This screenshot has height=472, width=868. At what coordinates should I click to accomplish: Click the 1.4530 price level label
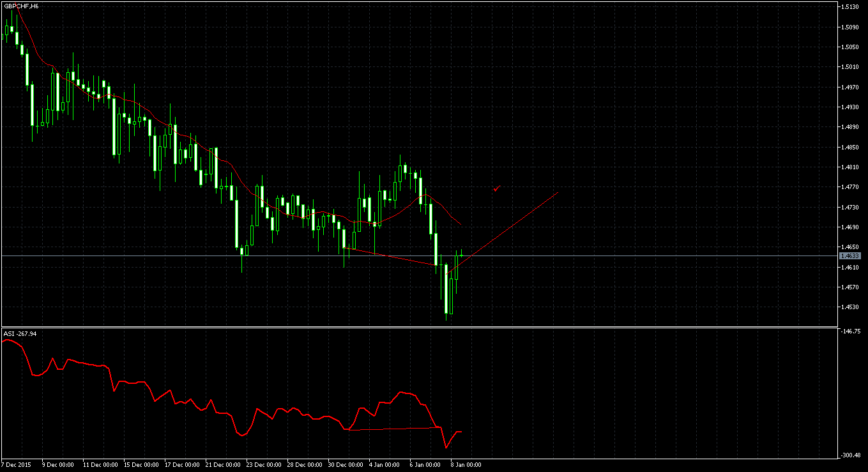tap(850, 307)
